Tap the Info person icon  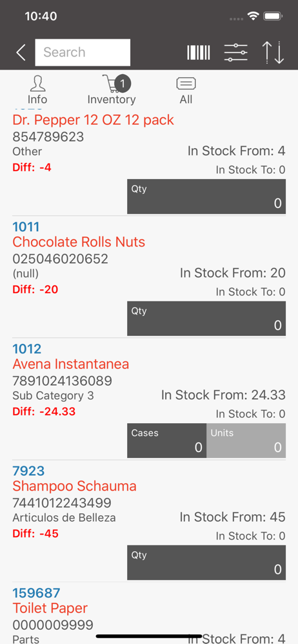[37, 84]
